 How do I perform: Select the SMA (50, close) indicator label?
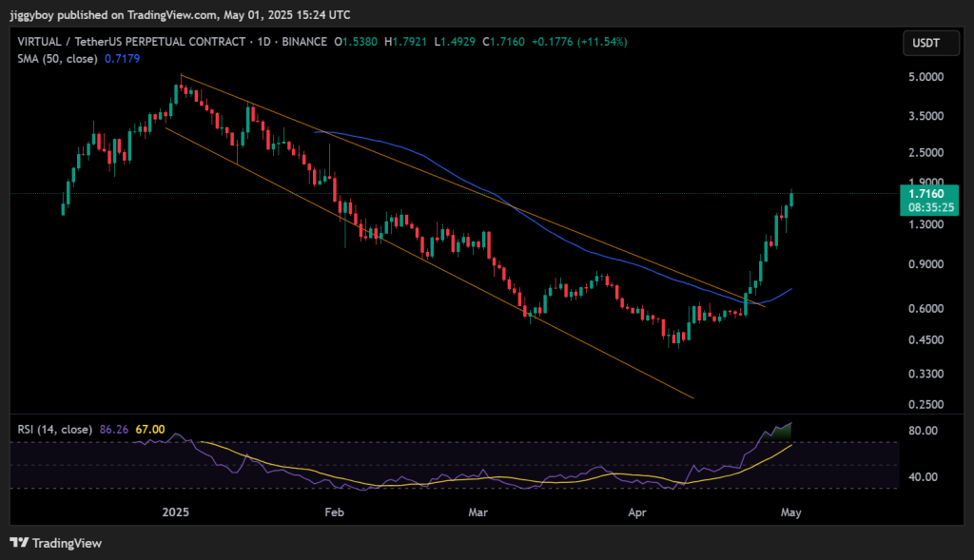pyautogui.click(x=58, y=59)
